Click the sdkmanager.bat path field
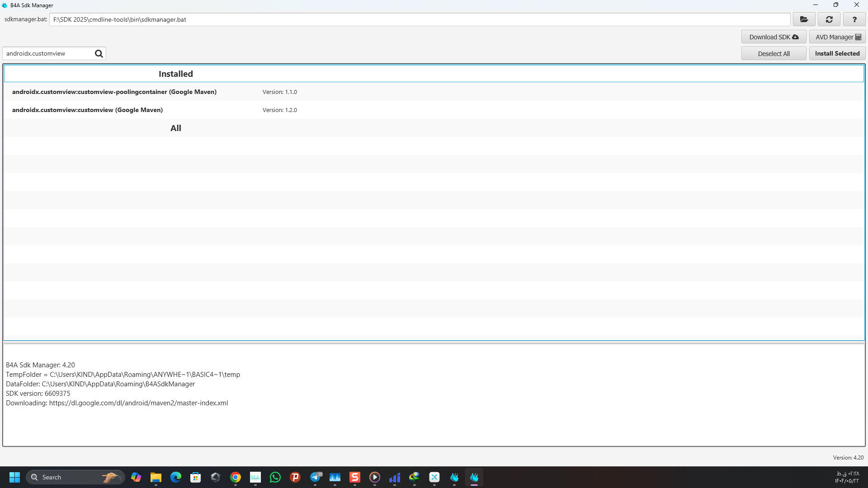Viewport: 868px width, 488px height. 420,19
